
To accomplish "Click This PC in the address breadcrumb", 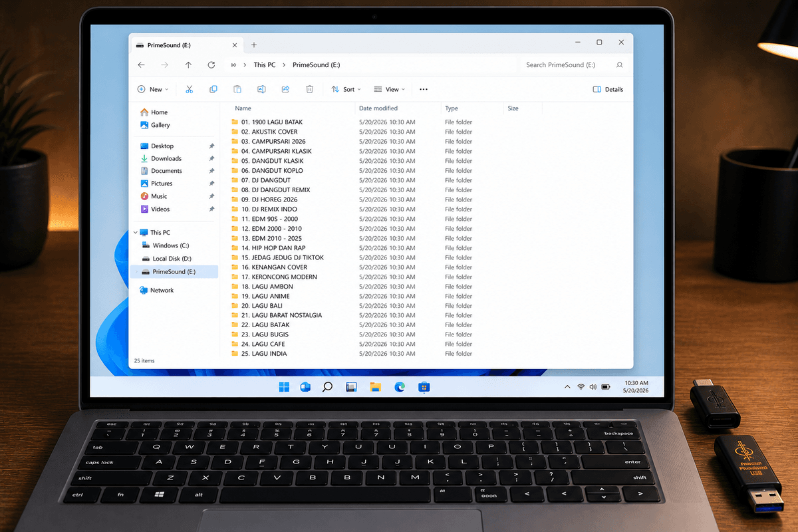I will pos(265,65).
